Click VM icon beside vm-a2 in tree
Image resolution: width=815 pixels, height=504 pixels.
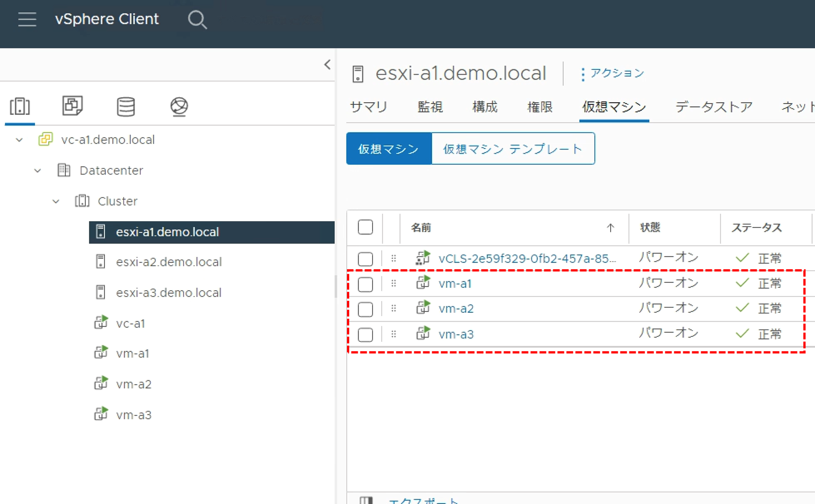(101, 383)
